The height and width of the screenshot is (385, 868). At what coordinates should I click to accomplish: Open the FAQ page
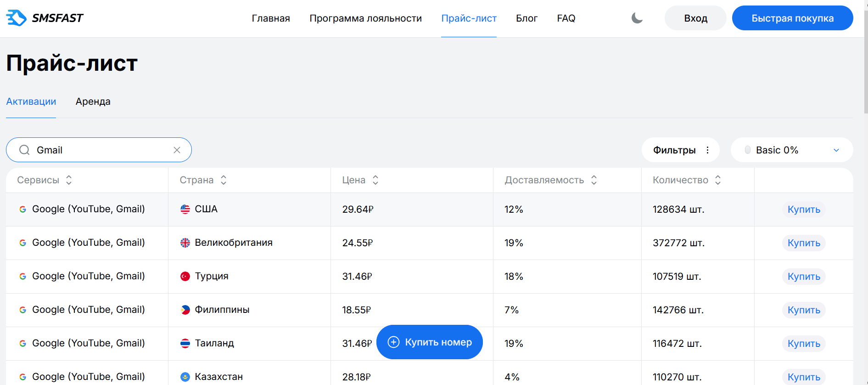pos(566,18)
